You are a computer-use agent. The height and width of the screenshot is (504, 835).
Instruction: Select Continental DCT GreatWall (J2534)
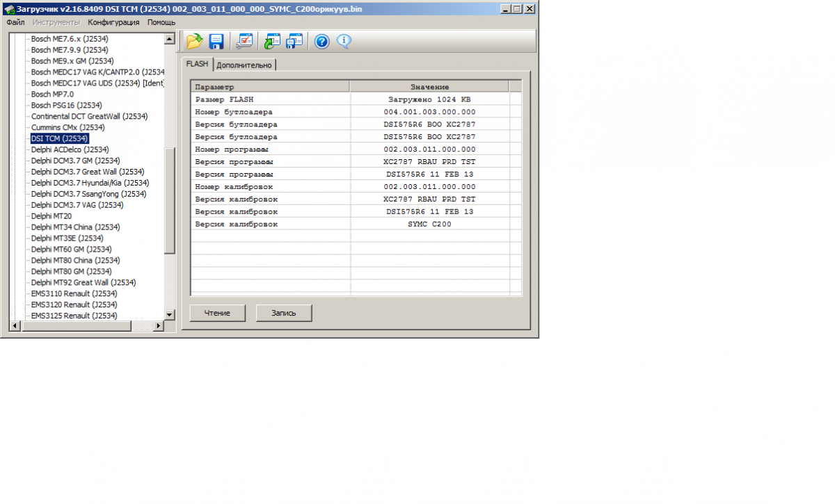(90, 116)
